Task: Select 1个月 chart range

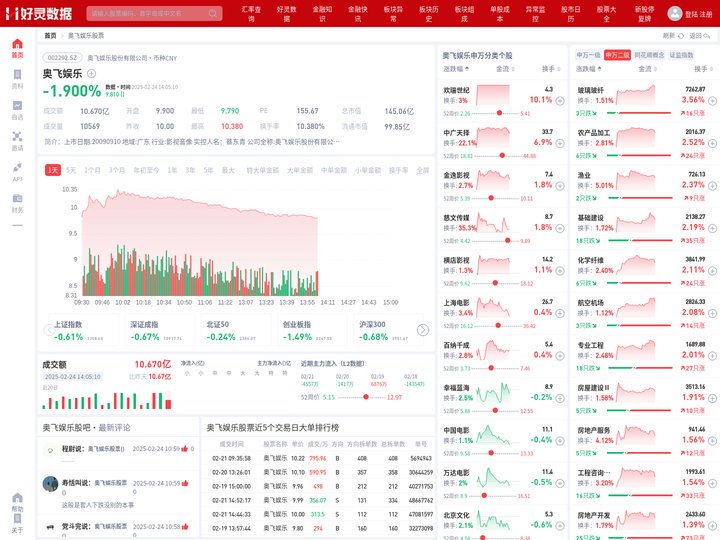Action: click(92, 170)
